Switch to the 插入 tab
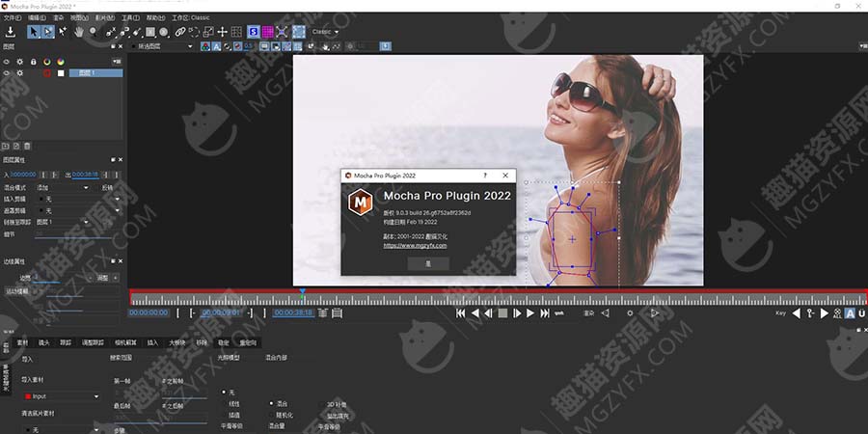The height and width of the screenshot is (434, 868). coord(152,342)
